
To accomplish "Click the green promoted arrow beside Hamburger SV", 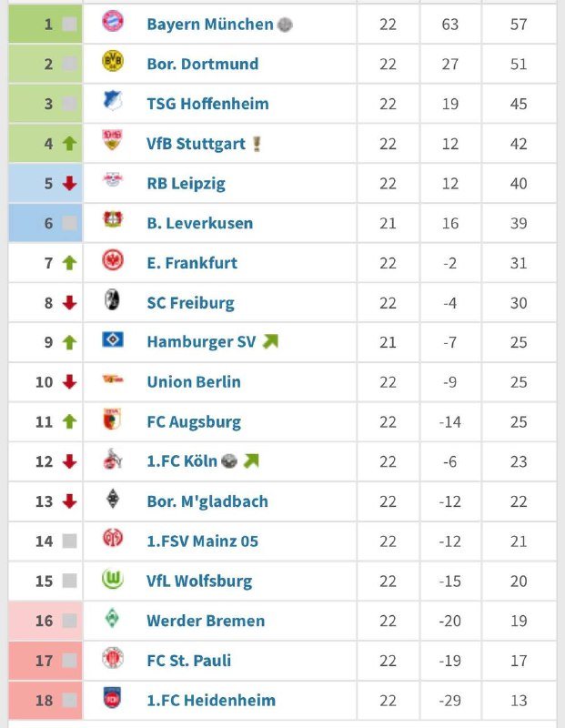I will tap(270, 342).
